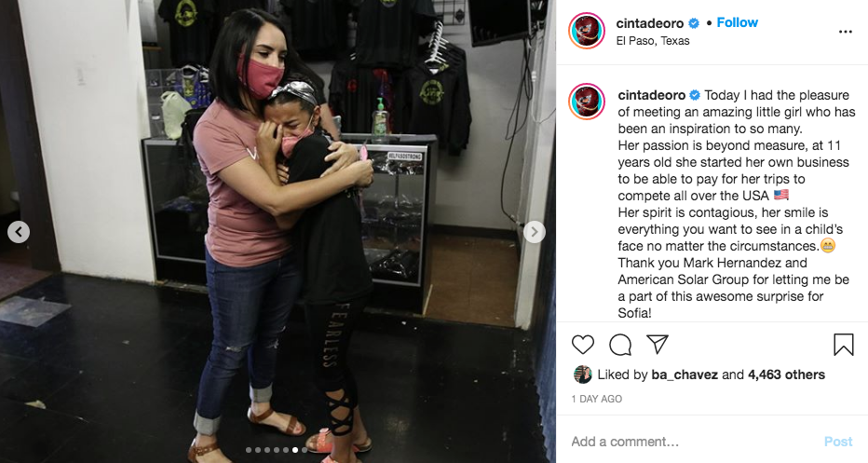Save the post with the bookmark icon
The width and height of the screenshot is (868, 463).
(x=843, y=345)
